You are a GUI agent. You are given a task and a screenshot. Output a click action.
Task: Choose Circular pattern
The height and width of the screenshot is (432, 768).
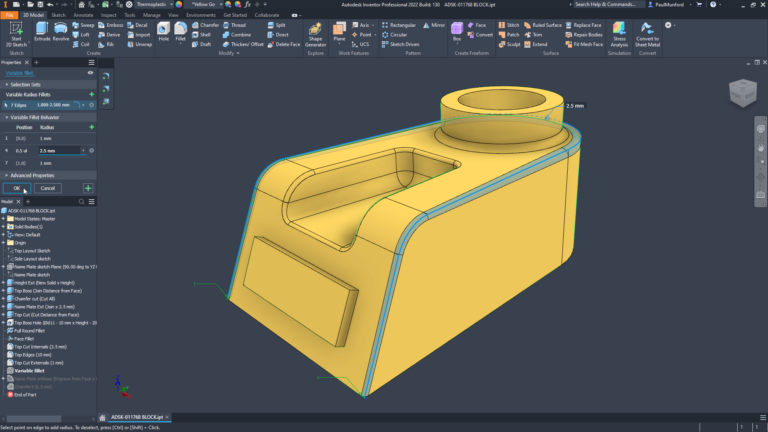pyautogui.click(x=394, y=35)
